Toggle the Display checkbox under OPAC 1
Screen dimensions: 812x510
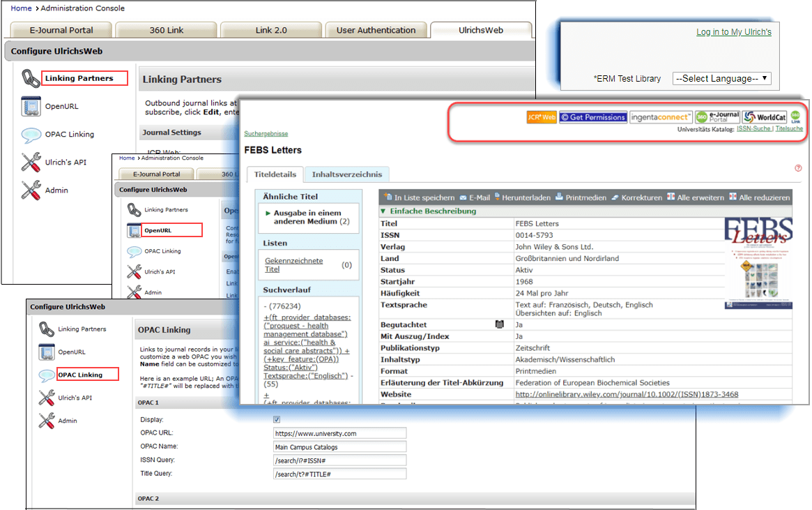pos(277,419)
